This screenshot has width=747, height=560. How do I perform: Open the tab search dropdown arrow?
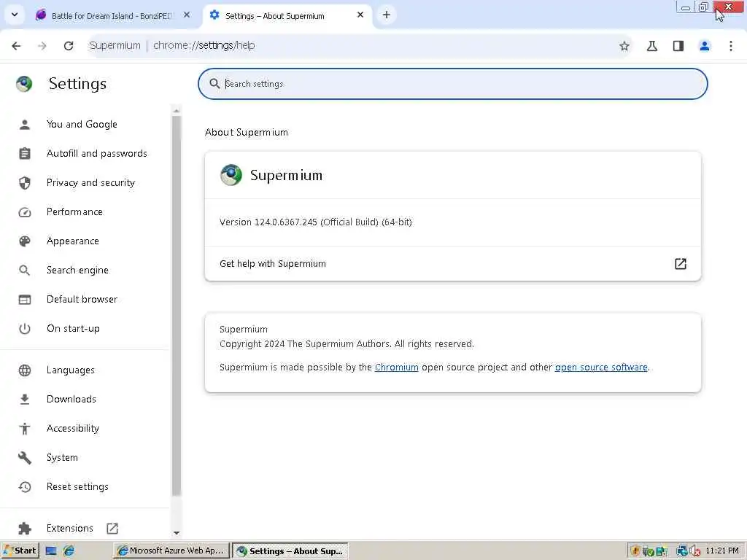pos(15,15)
